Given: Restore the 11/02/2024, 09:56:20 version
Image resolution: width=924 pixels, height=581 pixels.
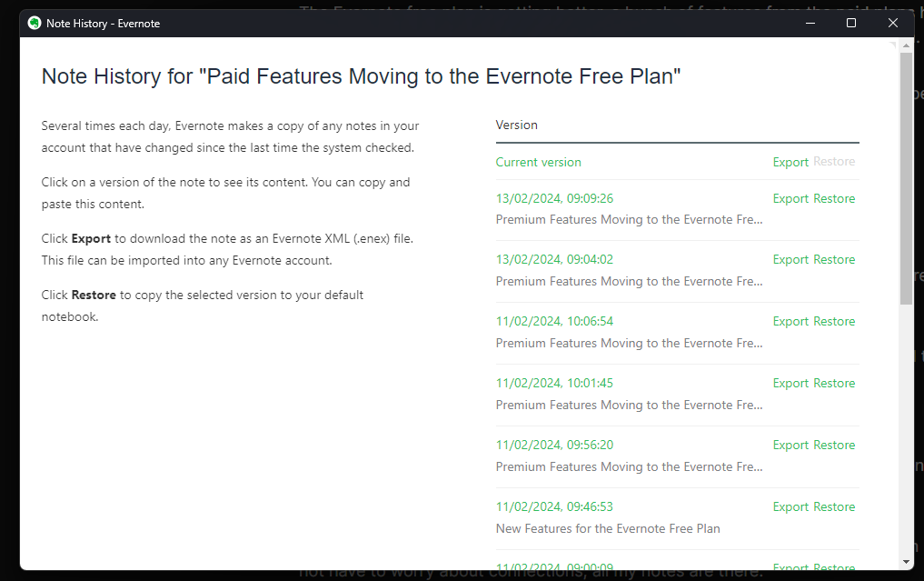Looking at the screenshot, I should 837,445.
